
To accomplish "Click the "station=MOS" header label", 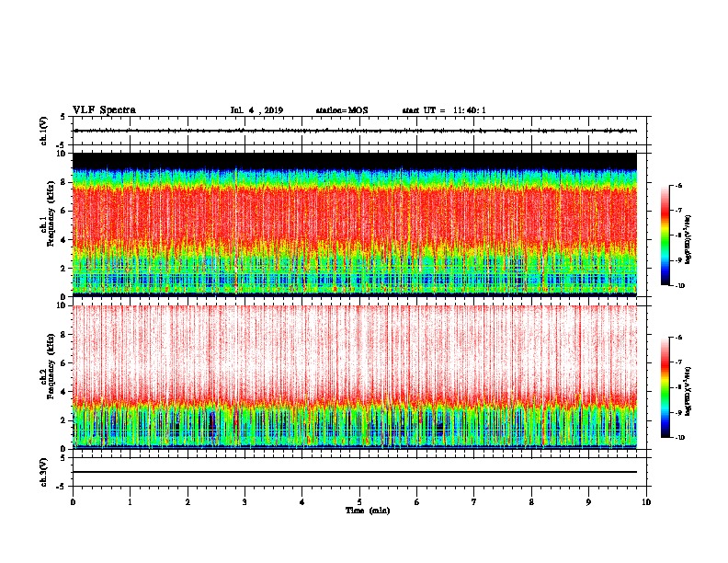I will 342,110.
